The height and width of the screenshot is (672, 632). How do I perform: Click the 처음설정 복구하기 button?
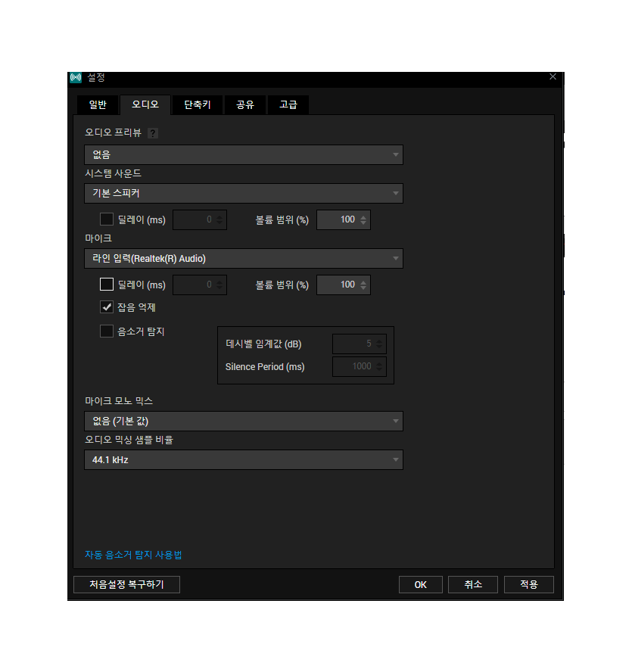(x=126, y=584)
